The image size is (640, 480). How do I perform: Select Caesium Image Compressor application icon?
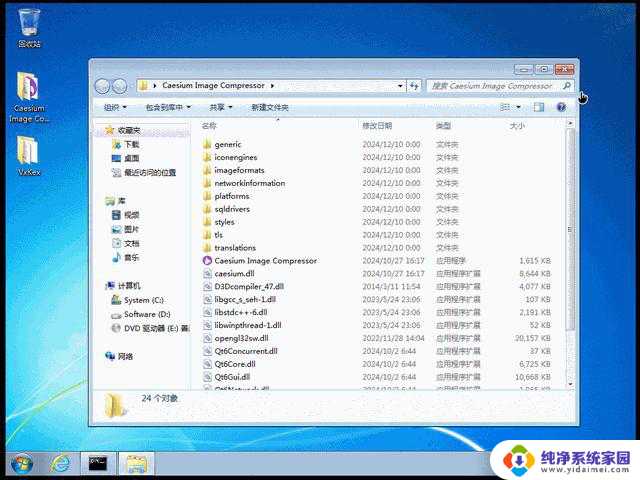point(207,260)
